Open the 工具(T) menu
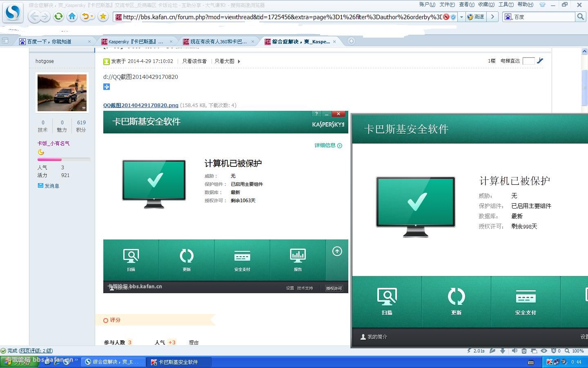This screenshot has width=588, height=368. click(x=506, y=4)
